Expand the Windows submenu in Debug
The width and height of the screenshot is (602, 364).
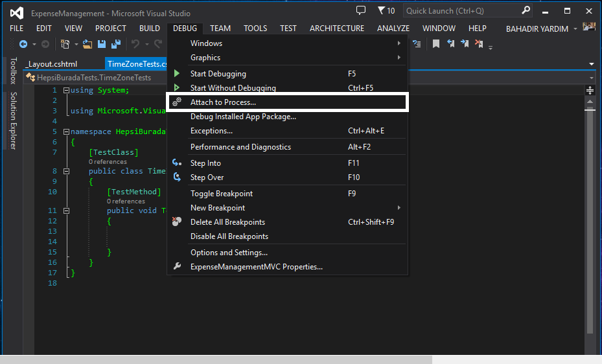click(287, 43)
